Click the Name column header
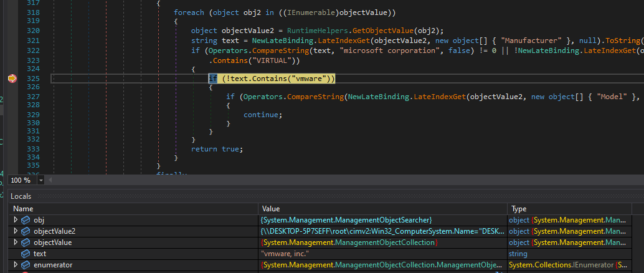The width and height of the screenshot is (644, 273). click(24, 209)
